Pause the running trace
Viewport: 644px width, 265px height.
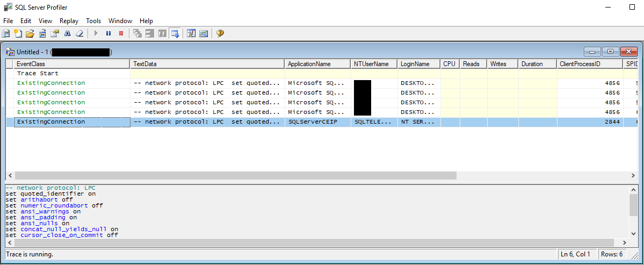[x=108, y=33]
